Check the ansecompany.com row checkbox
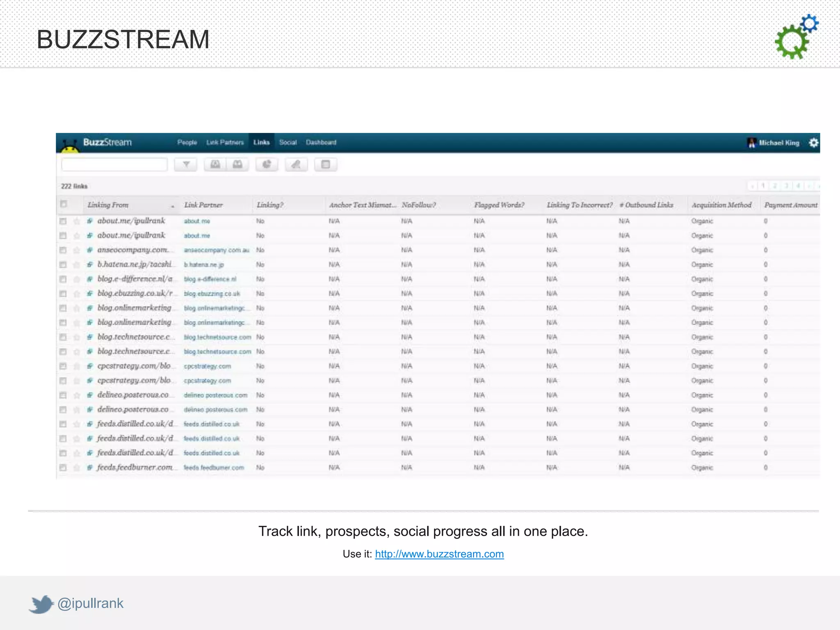Image resolution: width=840 pixels, height=630 pixels. point(63,250)
